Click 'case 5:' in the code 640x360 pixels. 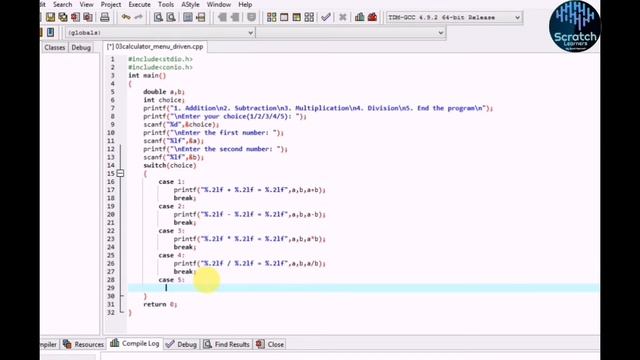[x=171, y=280]
